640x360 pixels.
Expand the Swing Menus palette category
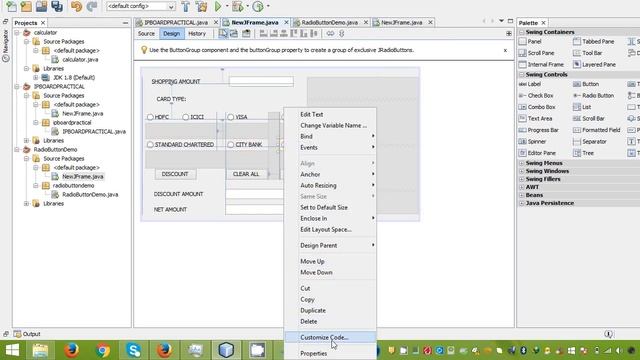522,163
